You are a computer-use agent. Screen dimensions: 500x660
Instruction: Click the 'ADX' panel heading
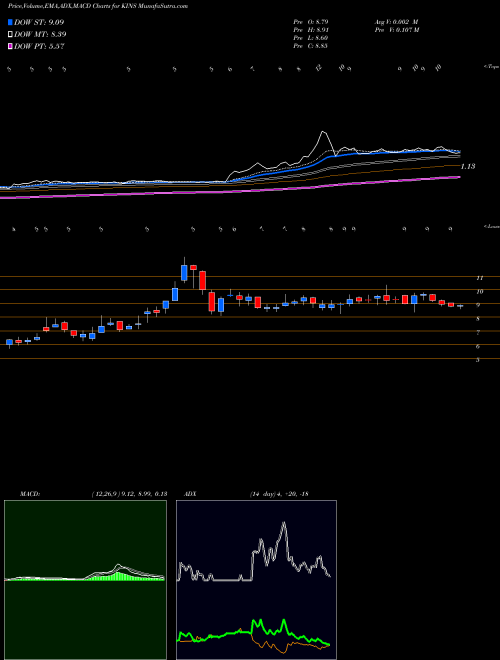(190, 494)
